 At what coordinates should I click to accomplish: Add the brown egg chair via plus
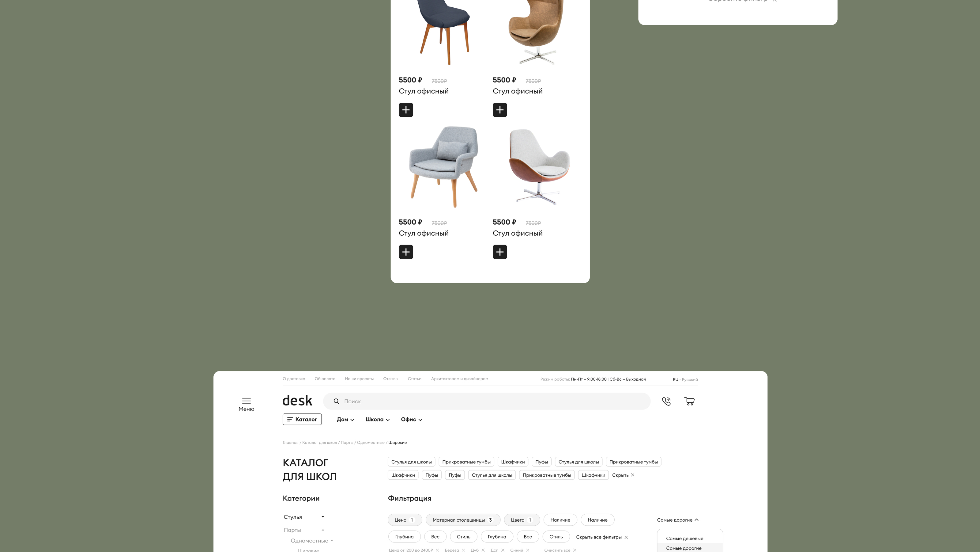click(500, 110)
